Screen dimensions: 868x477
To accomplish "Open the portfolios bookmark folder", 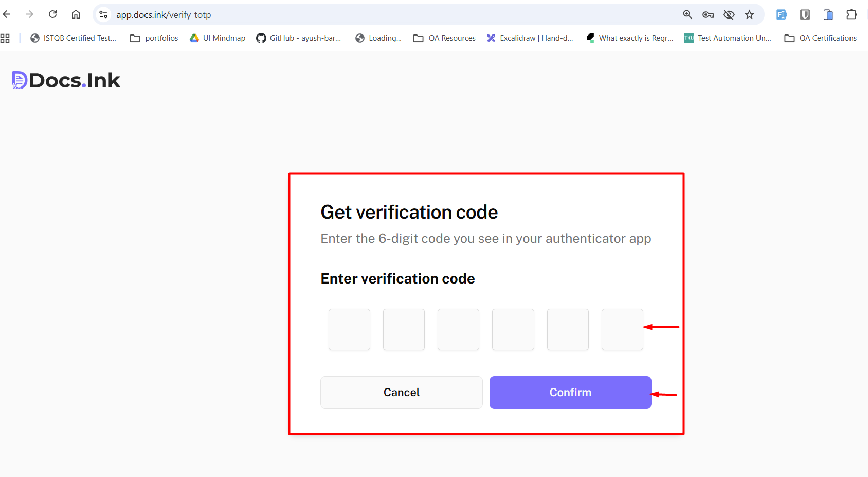I will 154,38.
